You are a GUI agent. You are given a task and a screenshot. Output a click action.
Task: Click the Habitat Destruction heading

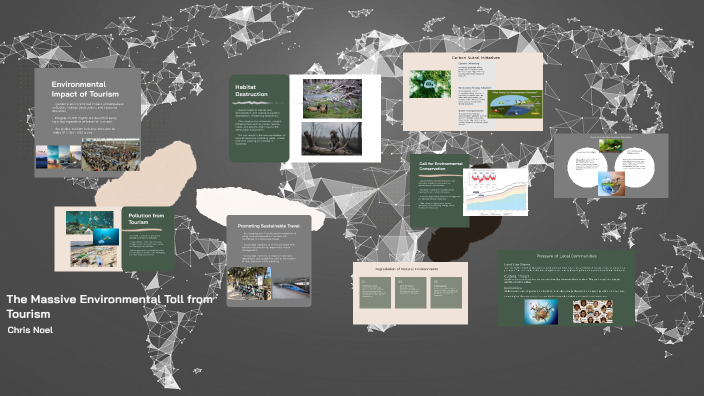251,91
